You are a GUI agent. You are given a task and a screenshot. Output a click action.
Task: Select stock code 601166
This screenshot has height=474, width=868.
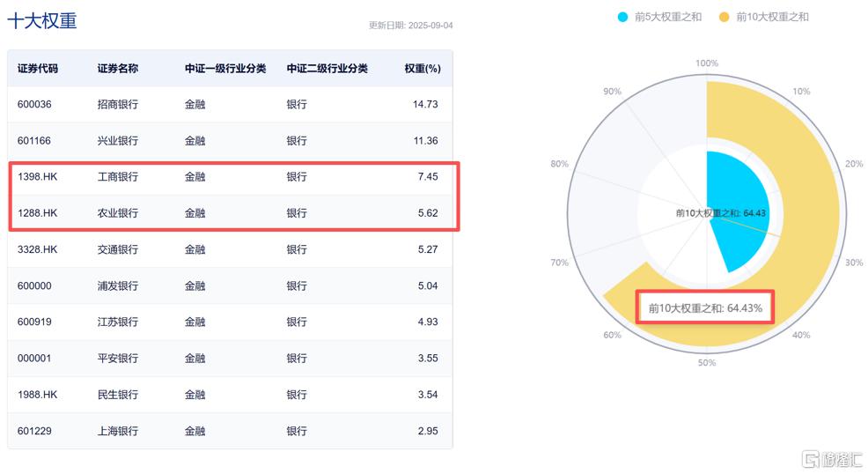(x=33, y=141)
